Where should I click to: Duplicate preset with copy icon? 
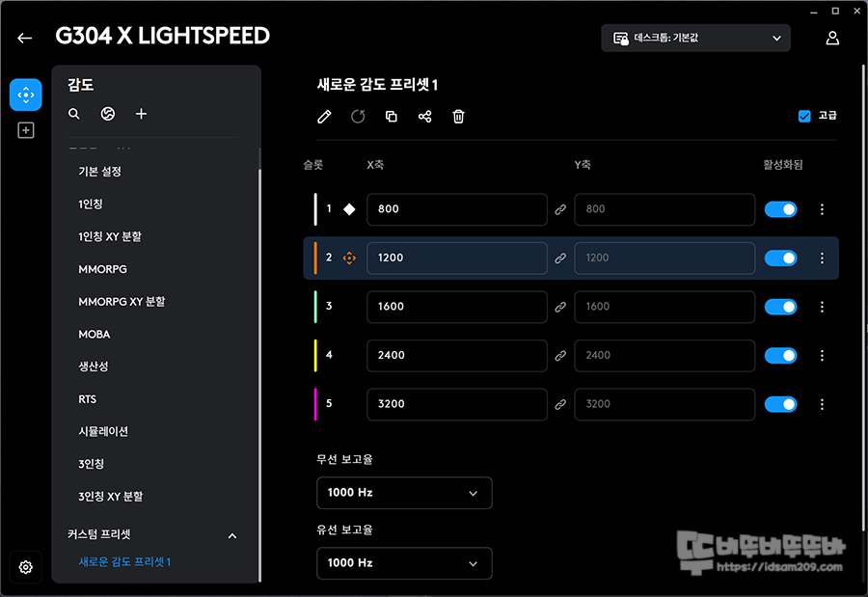tap(392, 117)
